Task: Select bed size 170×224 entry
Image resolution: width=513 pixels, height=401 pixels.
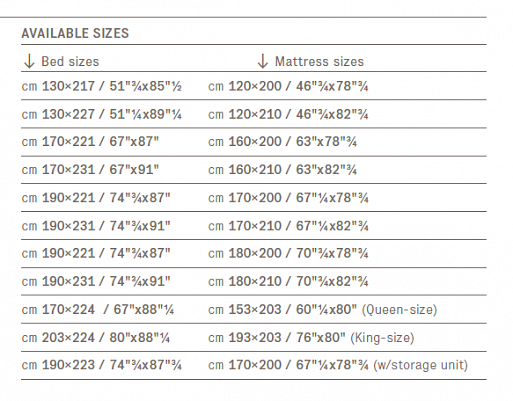Action: coord(98,310)
